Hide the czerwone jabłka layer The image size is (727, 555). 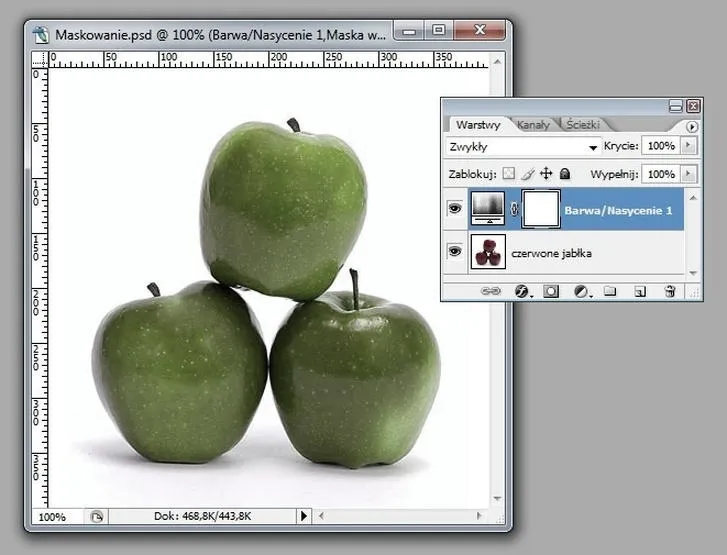pos(455,251)
